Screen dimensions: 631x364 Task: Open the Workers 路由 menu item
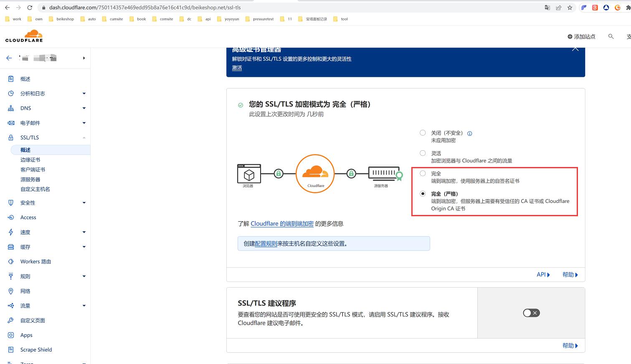pyautogui.click(x=35, y=261)
